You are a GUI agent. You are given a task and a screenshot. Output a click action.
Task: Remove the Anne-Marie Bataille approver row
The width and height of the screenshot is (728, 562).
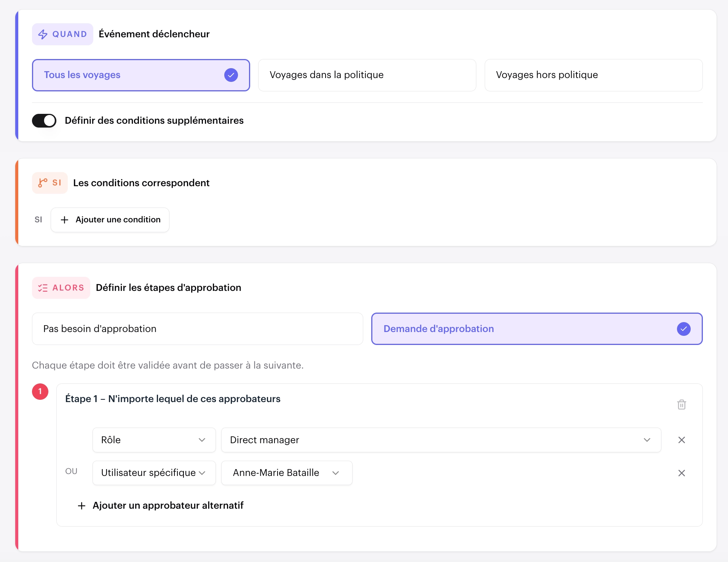pyautogui.click(x=682, y=473)
